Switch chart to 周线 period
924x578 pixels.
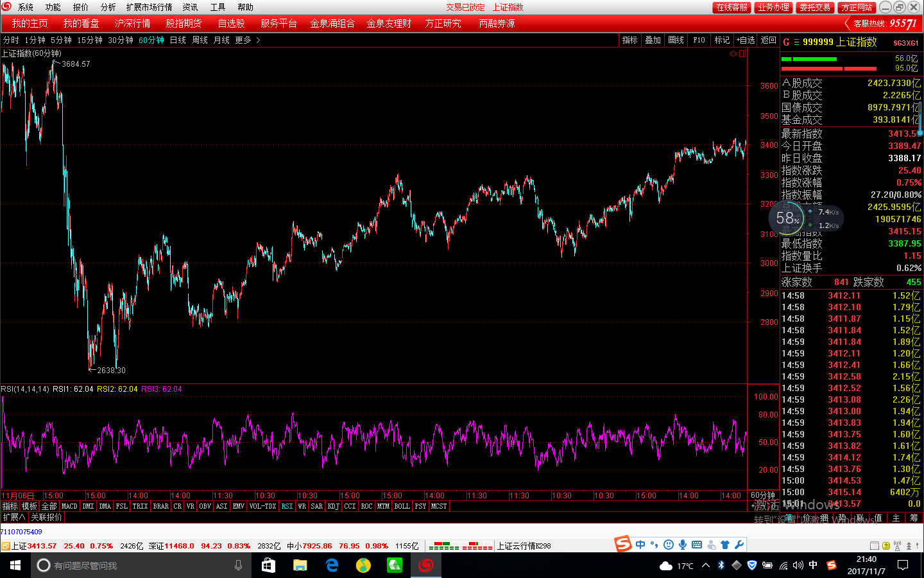coord(200,40)
